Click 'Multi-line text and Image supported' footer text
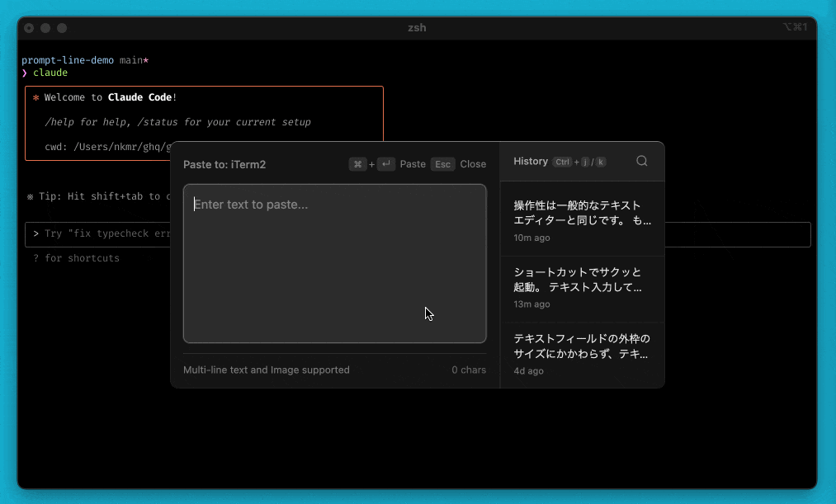This screenshot has height=504, width=836. click(x=267, y=370)
